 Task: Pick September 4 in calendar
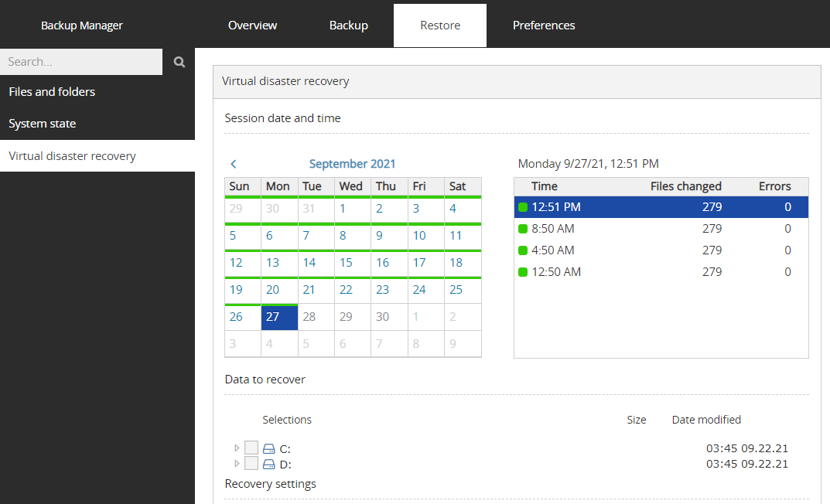463,209
